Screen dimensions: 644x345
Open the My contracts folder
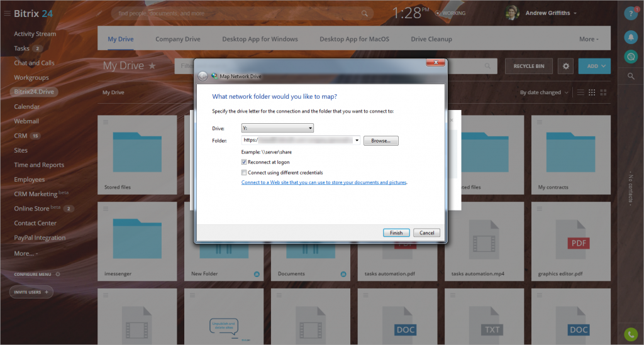[x=571, y=155]
